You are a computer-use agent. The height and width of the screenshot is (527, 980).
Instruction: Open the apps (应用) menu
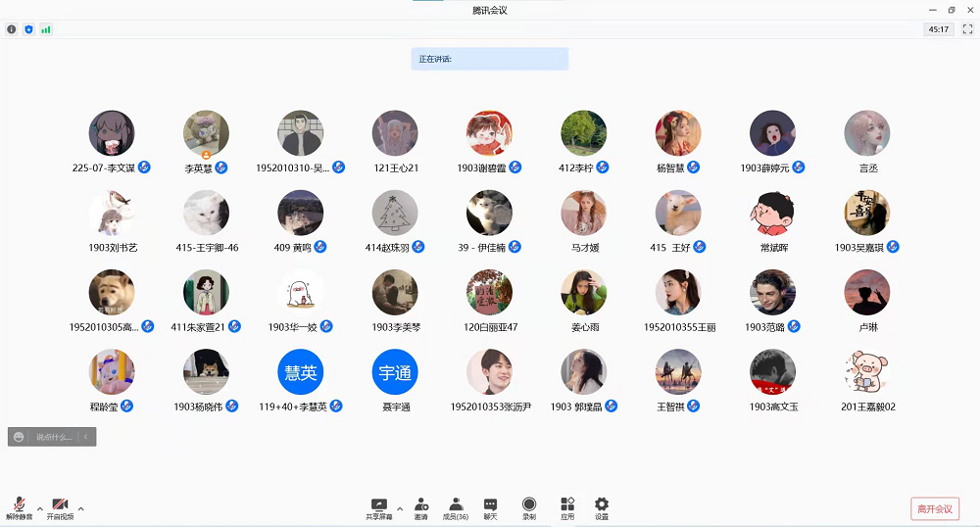click(x=567, y=506)
